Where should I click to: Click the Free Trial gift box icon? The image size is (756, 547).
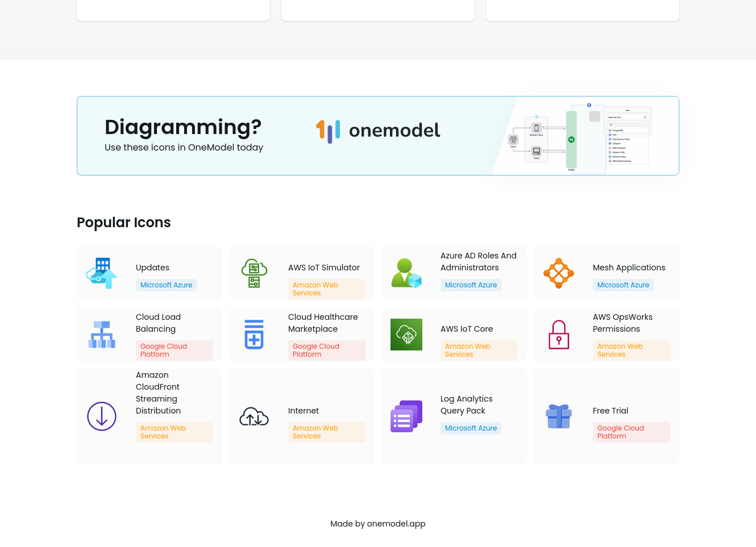click(559, 416)
